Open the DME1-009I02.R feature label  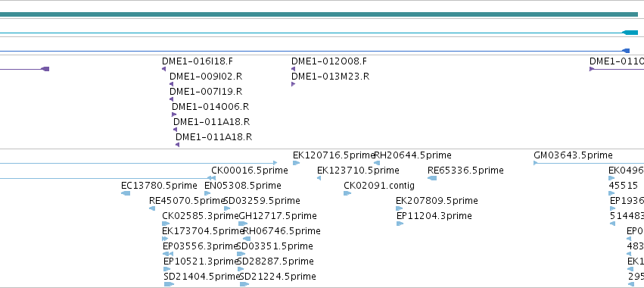coord(206,77)
